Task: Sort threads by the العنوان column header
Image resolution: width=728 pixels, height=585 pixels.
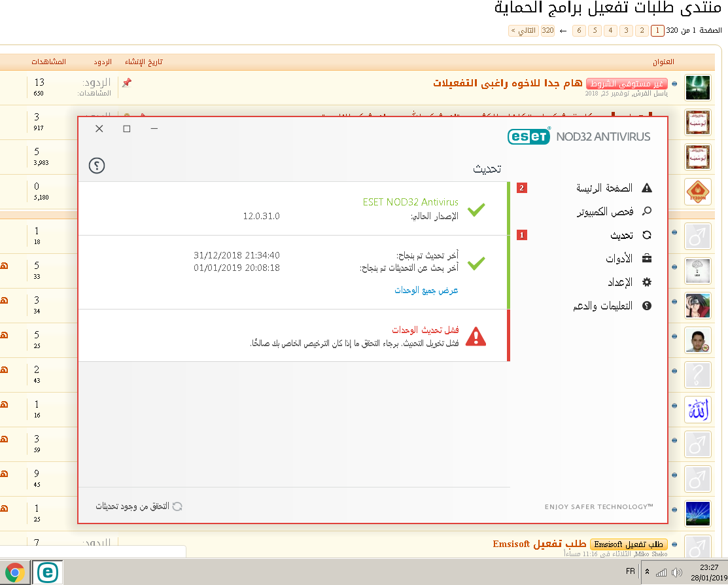Action: (x=663, y=62)
